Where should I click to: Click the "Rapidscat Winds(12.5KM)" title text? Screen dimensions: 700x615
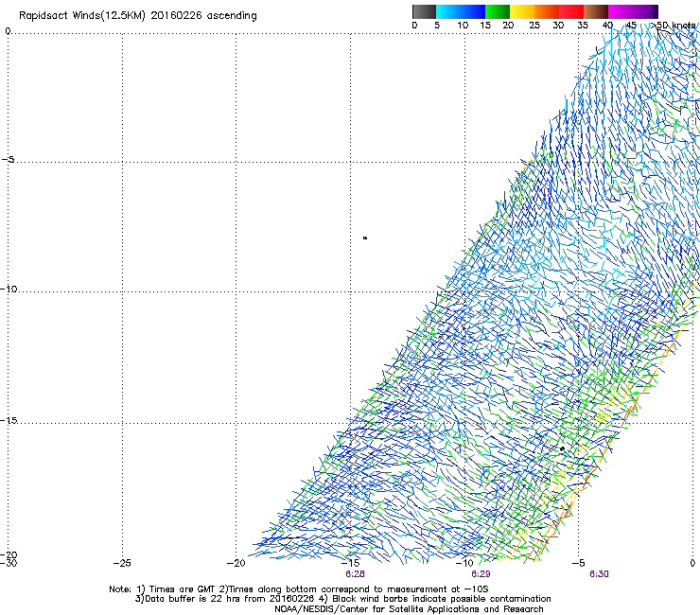click(82, 16)
